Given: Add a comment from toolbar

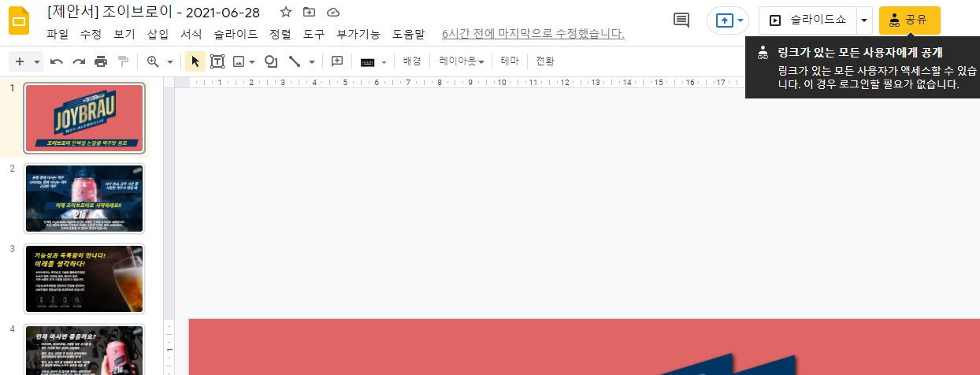Looking at the screenshot, I should click(337, 61).
